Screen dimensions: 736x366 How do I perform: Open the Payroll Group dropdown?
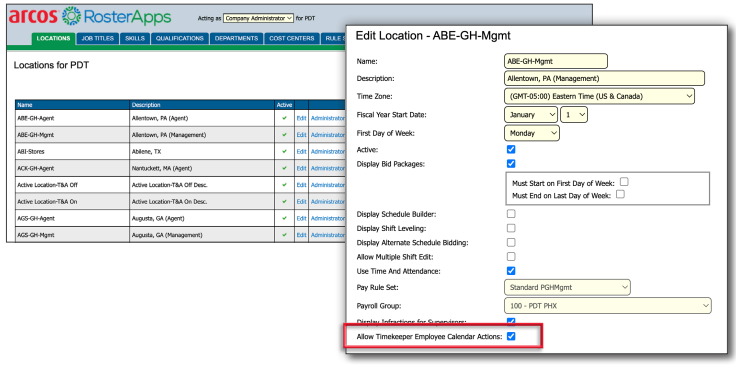[x=608, y=306]
